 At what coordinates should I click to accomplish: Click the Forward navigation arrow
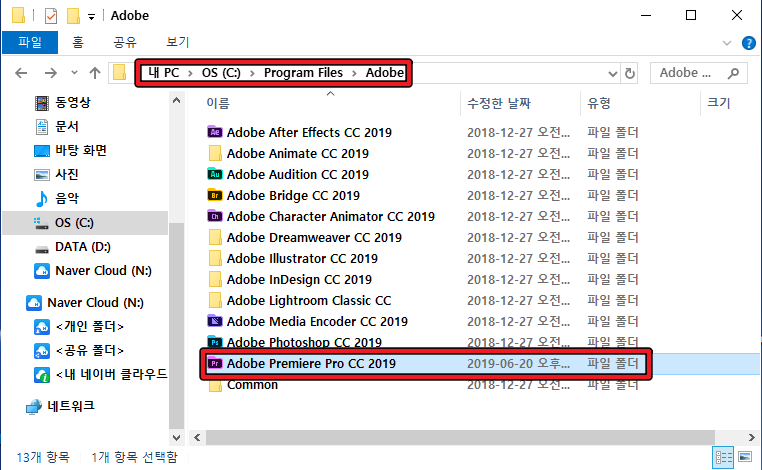(x=51, y=73)
